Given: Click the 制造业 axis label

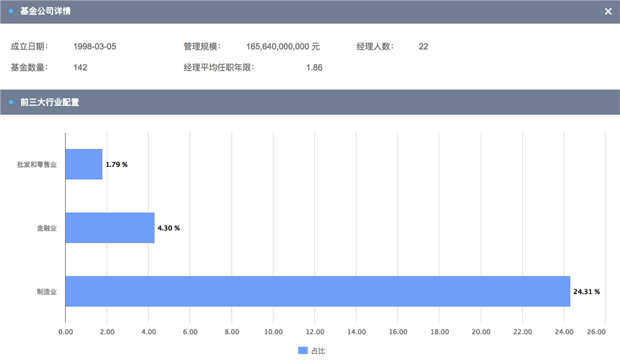Looking at the screenshot, I should [x=47, y=292].
